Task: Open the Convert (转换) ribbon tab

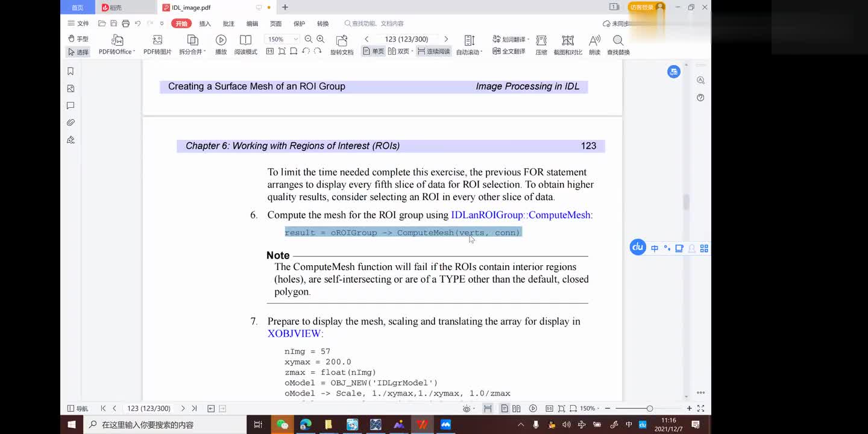Action: point(323,24)
